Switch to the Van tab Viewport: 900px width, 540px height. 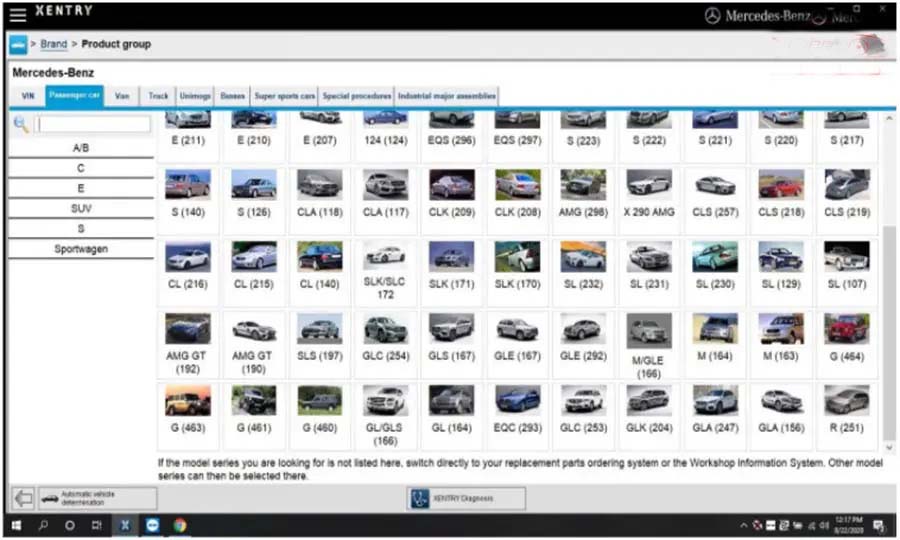pyautogui.click(x=122, y=96)
